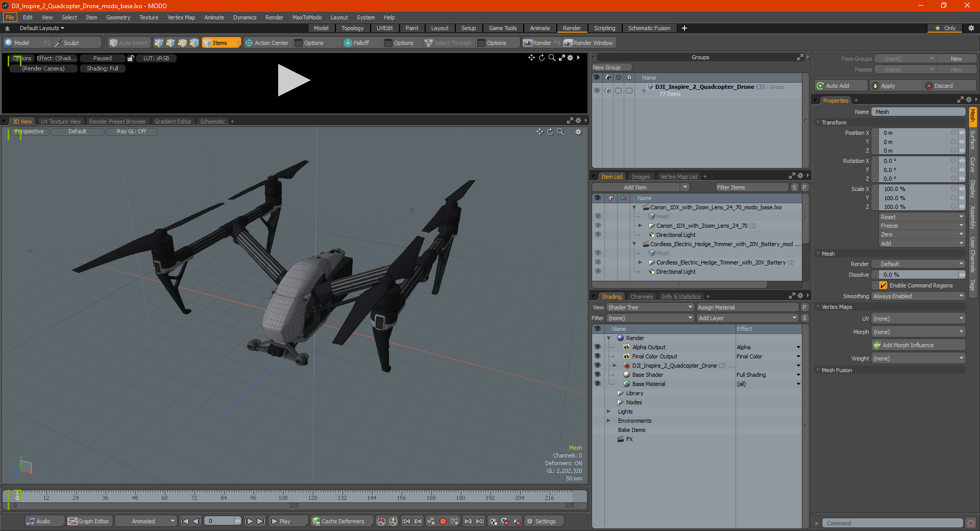Click the zoom magnifier in 3D viewport
980x531 pixels.
pyautogui.click(x=560, y=132)
